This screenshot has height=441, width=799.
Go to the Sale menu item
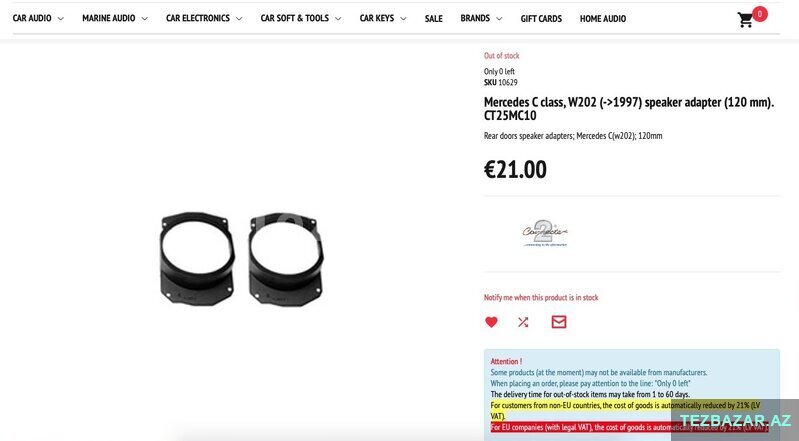coord(434,18)
